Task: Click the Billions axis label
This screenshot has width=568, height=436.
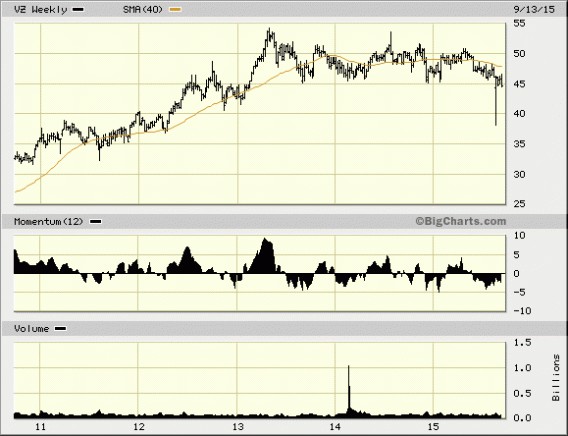Action: (x=556, y=378)
